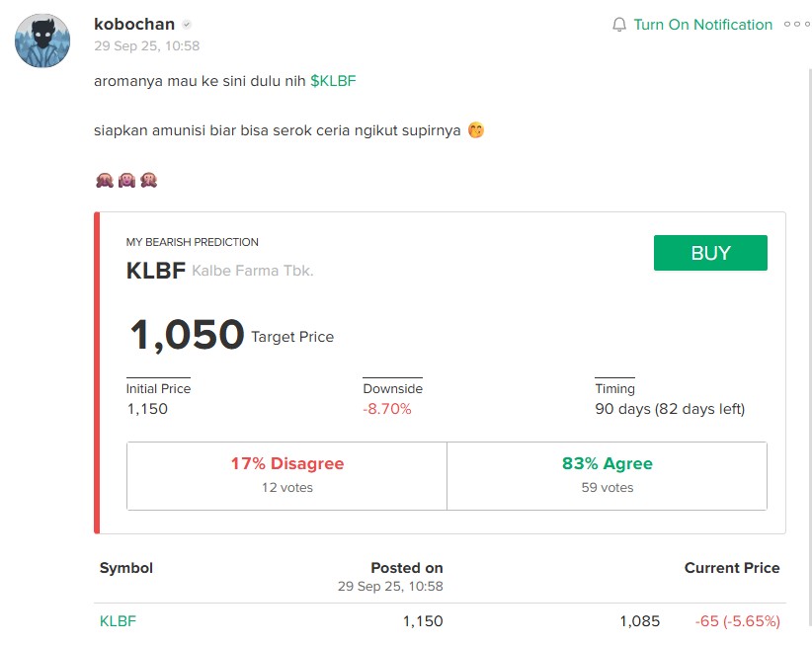Click the red bearish bar on card
The width and height of the screenshot is (812, 645).
click(97, 372)
